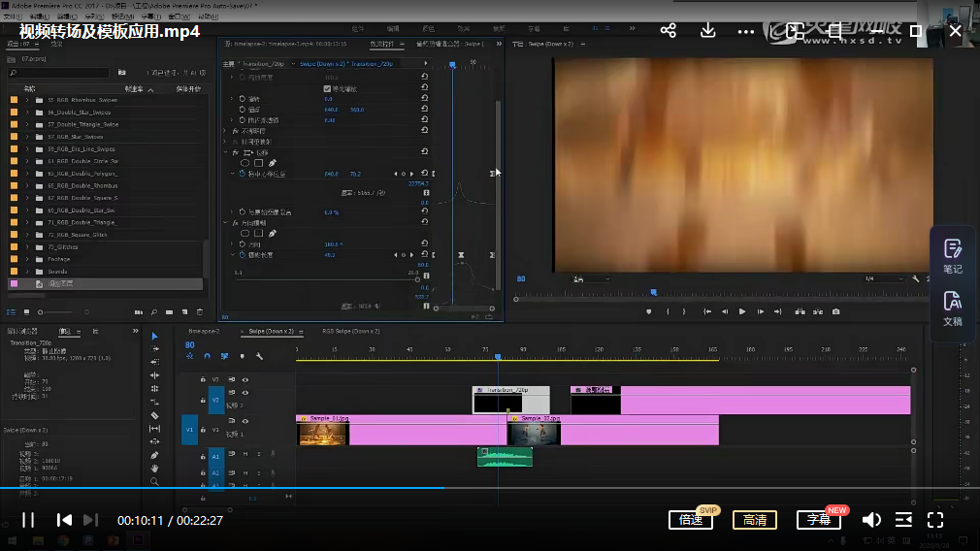The image size is (980, 551).
Task: Seek using the video progress bar
Action: tap(490, 488)
